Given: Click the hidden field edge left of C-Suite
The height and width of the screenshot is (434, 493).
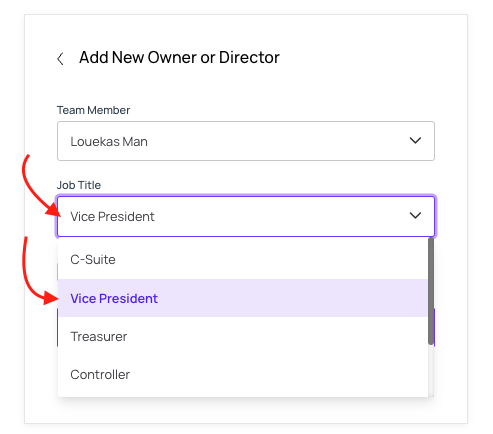Looking at the screenshot, I should coord(58,272).
